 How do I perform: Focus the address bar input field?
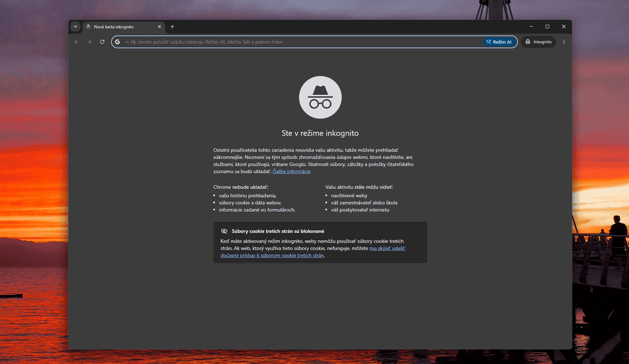pyautogui.click(x=303, y=42)
